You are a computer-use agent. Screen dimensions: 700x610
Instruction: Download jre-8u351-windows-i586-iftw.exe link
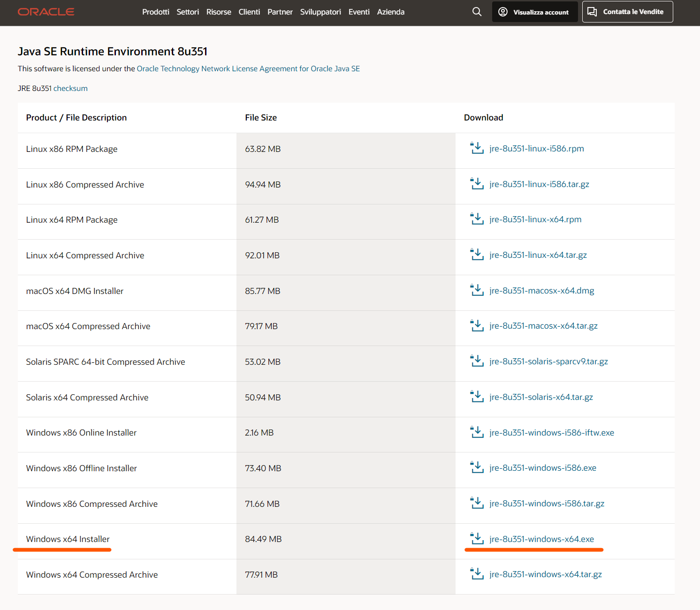pyautogui.click(x=552, y=433)
